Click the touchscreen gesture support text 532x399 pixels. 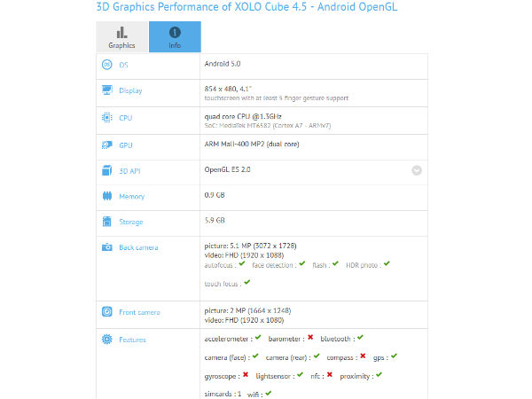pyautogui.click(x=276, y=98)
